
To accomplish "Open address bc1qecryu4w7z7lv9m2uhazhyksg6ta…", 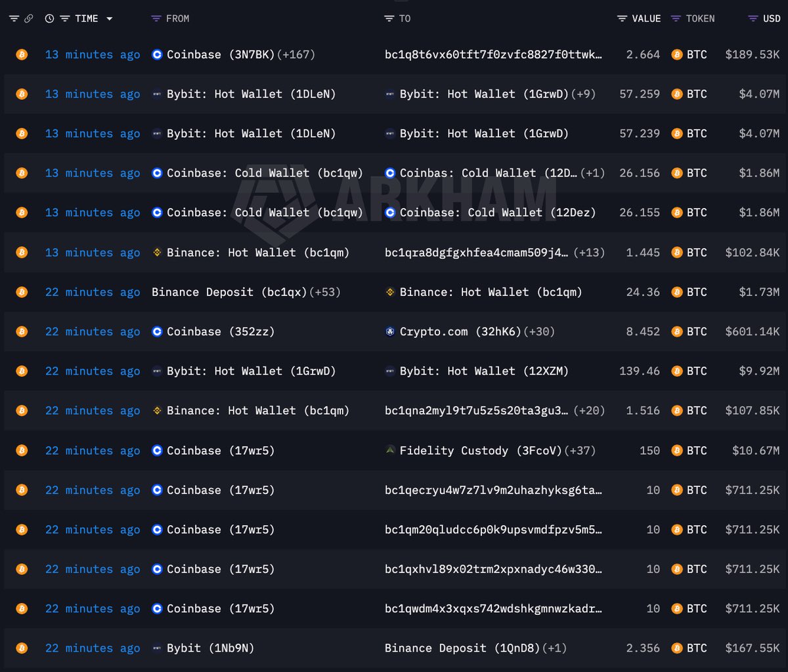I will [x=493, y=490].
